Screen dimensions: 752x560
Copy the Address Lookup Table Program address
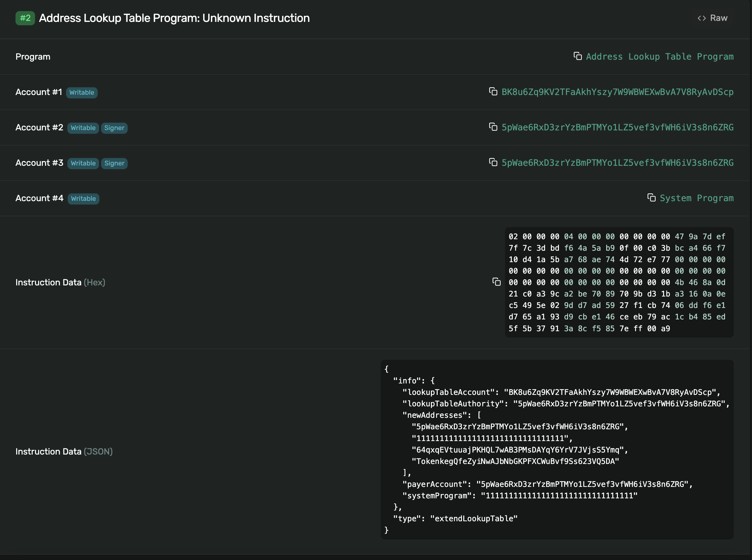[x=577, y=56]
